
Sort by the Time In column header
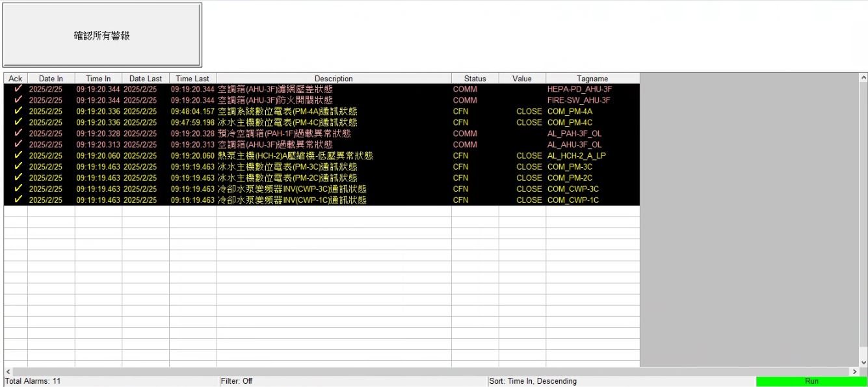[98, 79]
